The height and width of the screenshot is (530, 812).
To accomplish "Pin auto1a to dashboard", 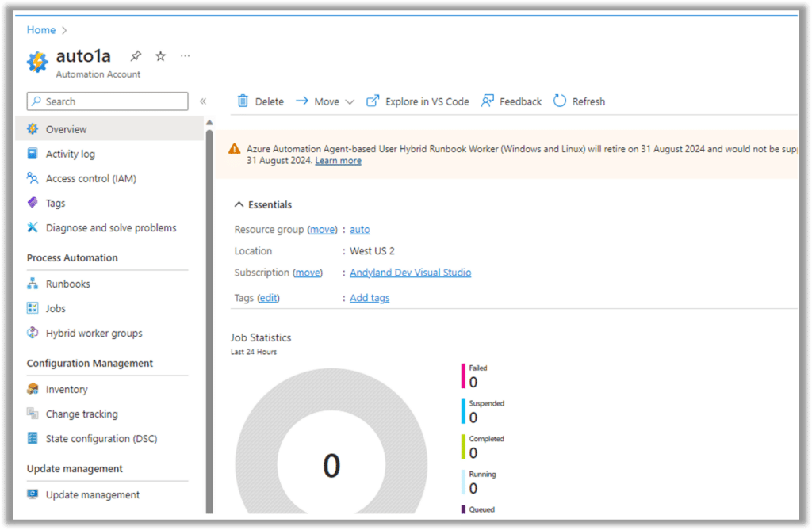I will pos(135,55).
